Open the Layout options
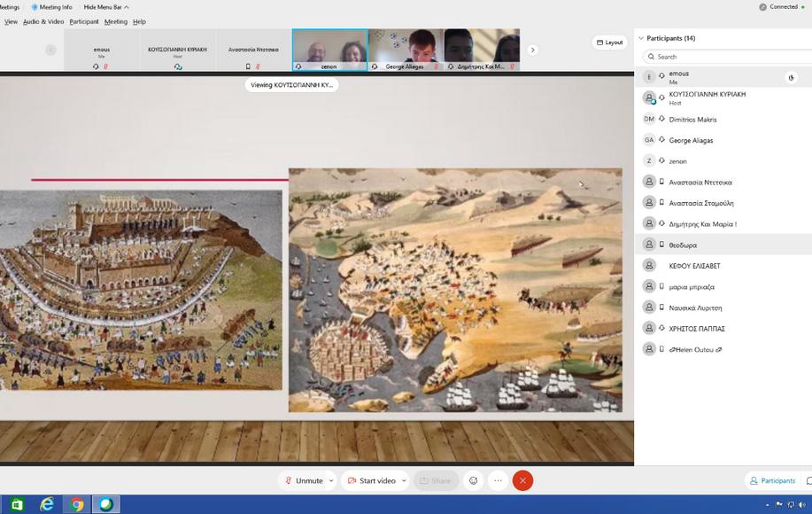 (609, 43)
